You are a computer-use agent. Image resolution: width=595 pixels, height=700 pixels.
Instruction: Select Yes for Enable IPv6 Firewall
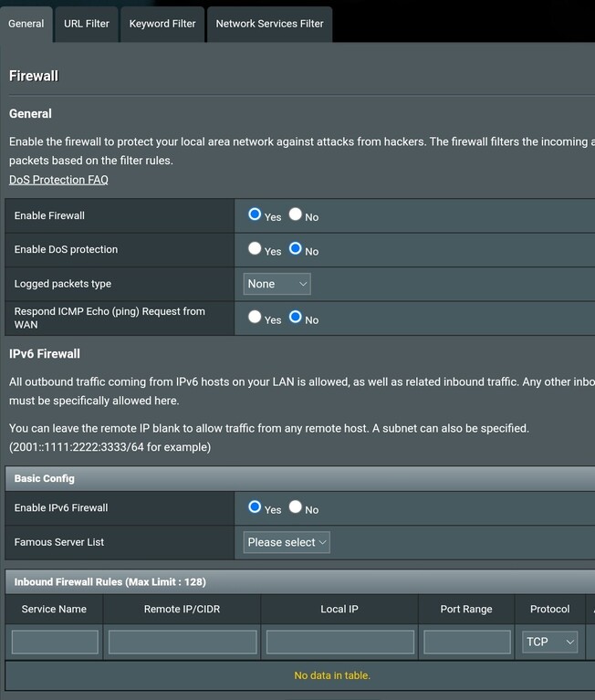click(255, 507)
